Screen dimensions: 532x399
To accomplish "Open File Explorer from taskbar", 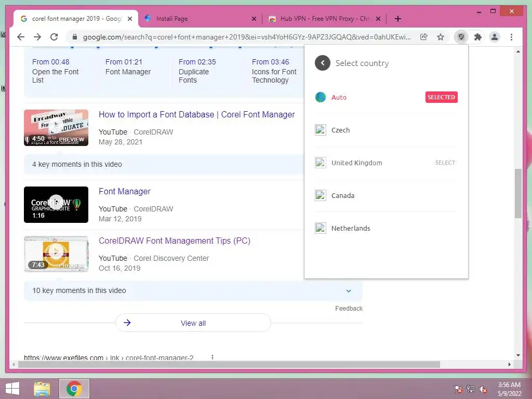I will coord(42,389).
